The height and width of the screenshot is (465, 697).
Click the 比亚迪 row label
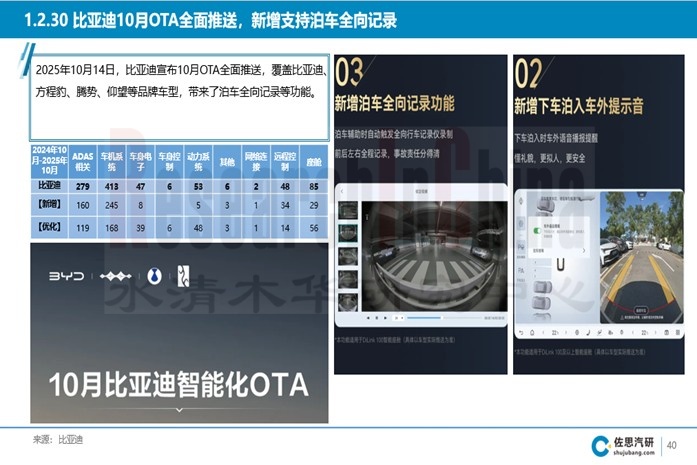pos(49,185)
